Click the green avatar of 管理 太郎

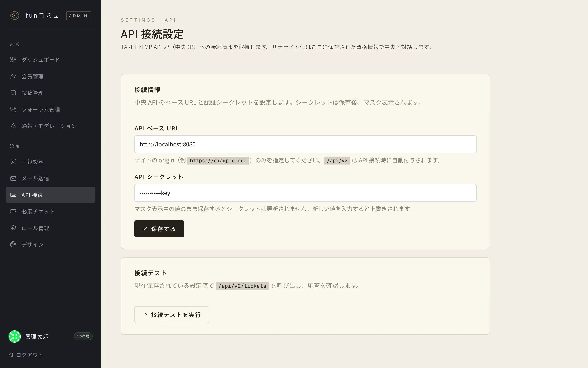pos(14,336)
